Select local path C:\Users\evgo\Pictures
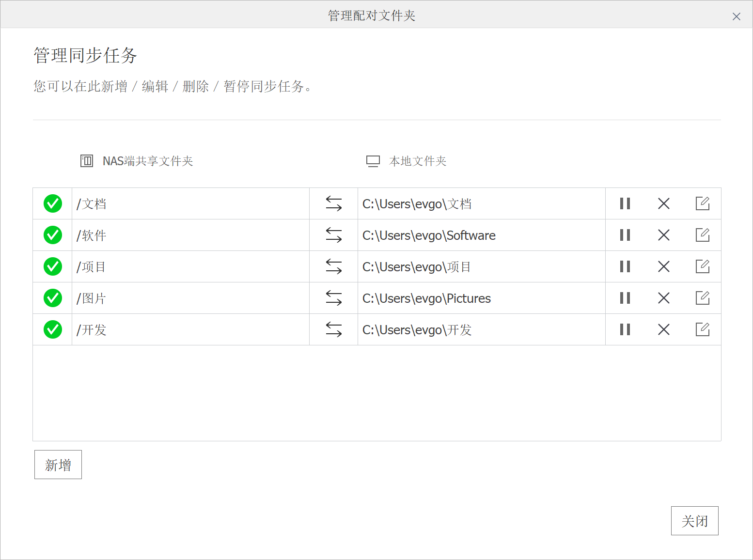Screen dimensions: 753x560 click(x=482, y=298)
